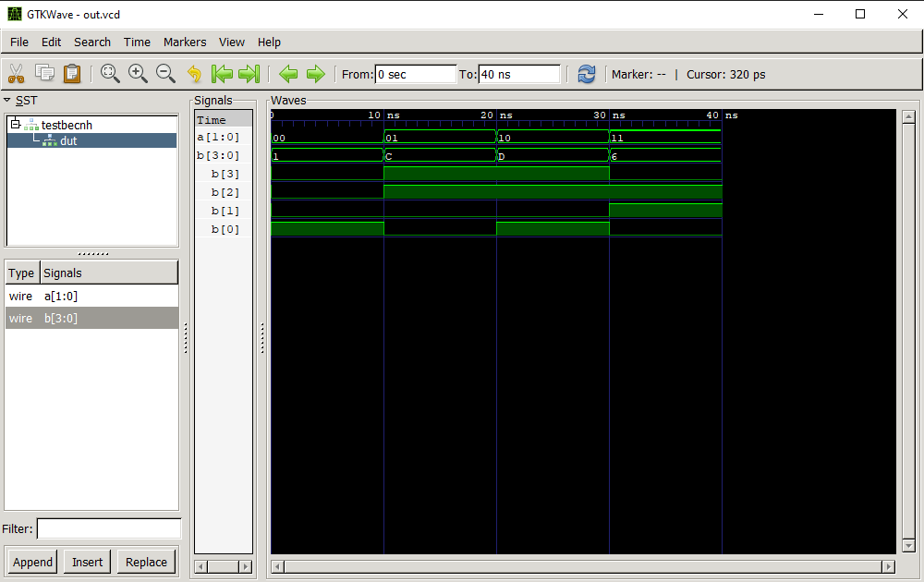Viewport: 924px width, 582px height.
Task: Click the waves horizontal scrollbar track
Action: coord(583,566)
